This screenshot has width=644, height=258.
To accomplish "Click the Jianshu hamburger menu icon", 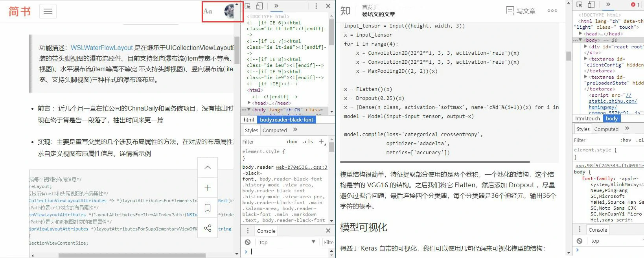I will 48,11.
